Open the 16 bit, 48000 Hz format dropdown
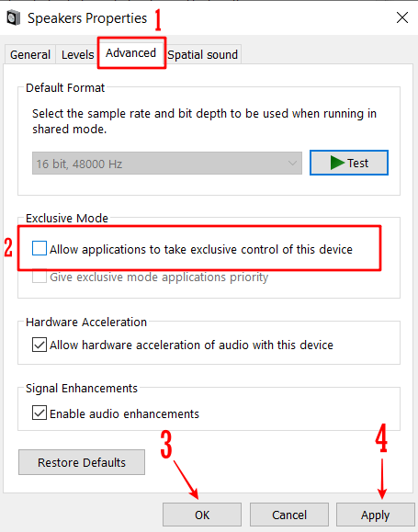418x532 pixels. [x=167, y=164]
